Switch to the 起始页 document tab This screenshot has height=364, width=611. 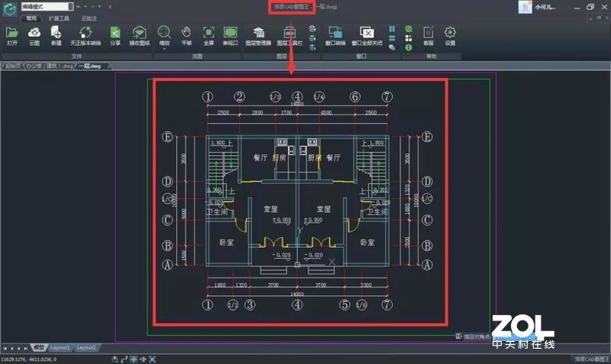click(x=13, y=66)
